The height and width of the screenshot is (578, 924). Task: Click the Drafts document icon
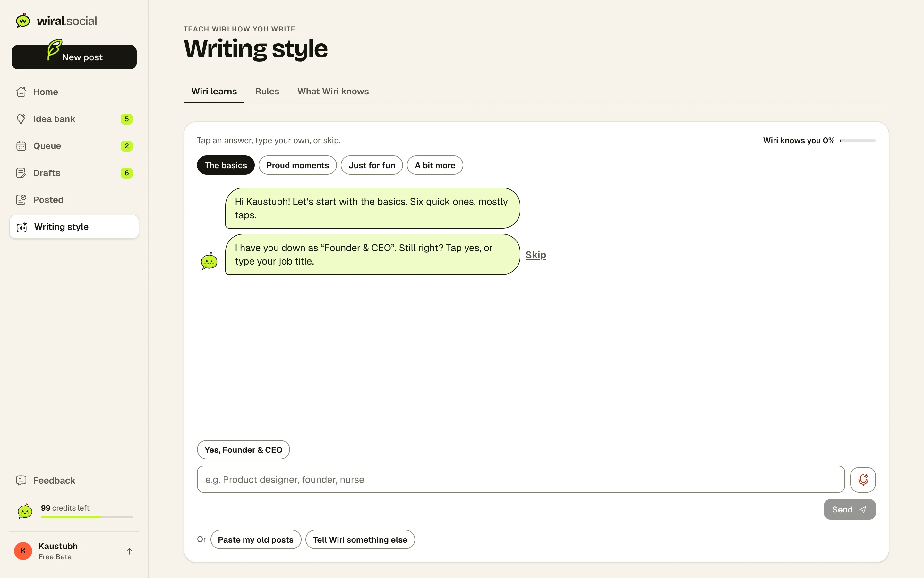tap(21, 173)
